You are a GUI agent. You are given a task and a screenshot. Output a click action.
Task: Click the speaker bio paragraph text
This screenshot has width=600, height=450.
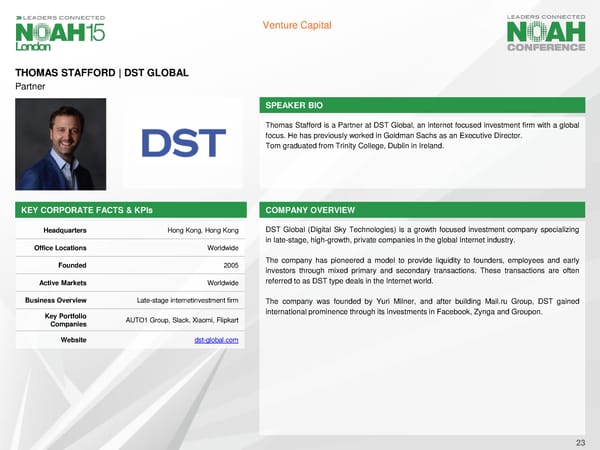click(x=420, y=135)
